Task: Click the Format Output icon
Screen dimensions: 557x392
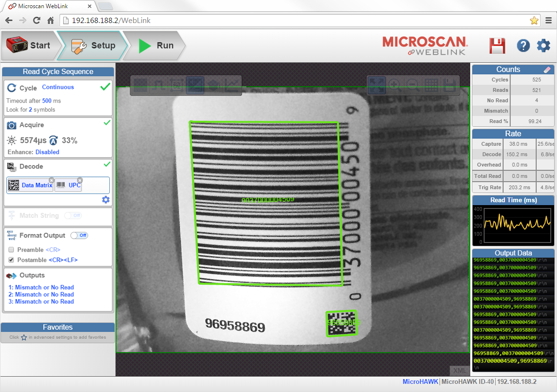Action: click(x=12, y=235)
